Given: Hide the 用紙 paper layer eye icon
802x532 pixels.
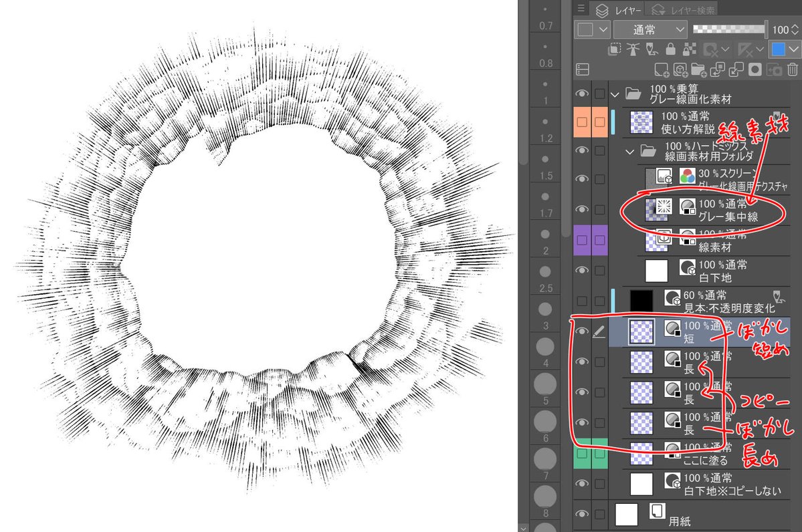Looking at the screenshot, I should (582, 514).
